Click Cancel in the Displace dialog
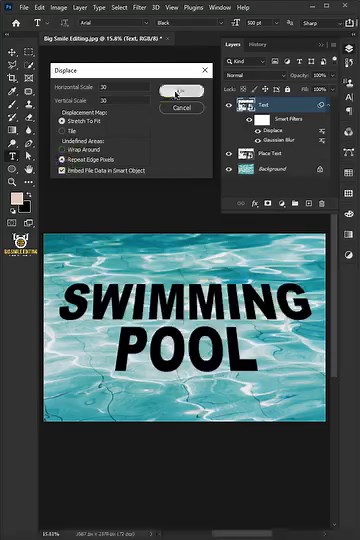Image resolution: width=360 pixels, height=540 pixels. coord(182,108)
